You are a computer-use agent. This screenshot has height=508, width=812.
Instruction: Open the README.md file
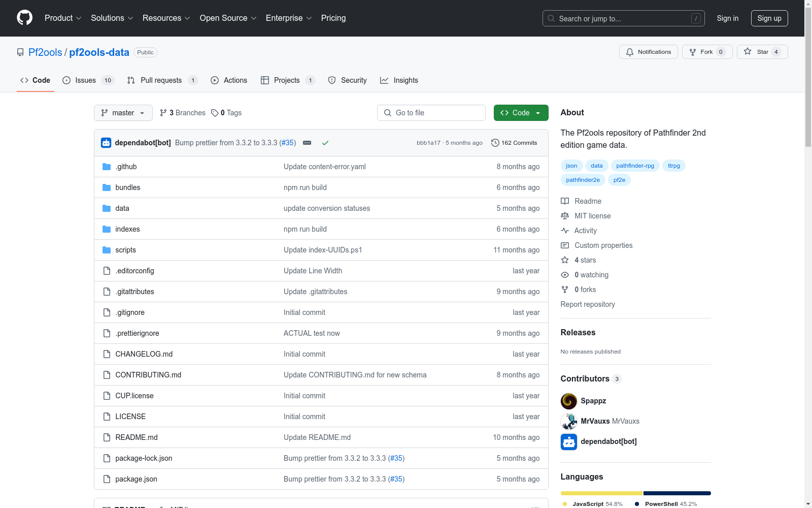[x=137, y=437]
